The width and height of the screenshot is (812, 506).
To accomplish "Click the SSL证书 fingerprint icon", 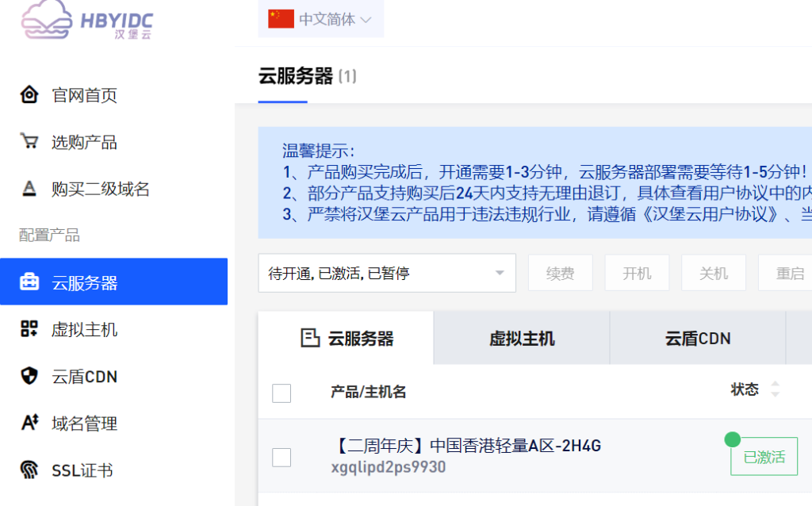I will (x=29, y=470).
